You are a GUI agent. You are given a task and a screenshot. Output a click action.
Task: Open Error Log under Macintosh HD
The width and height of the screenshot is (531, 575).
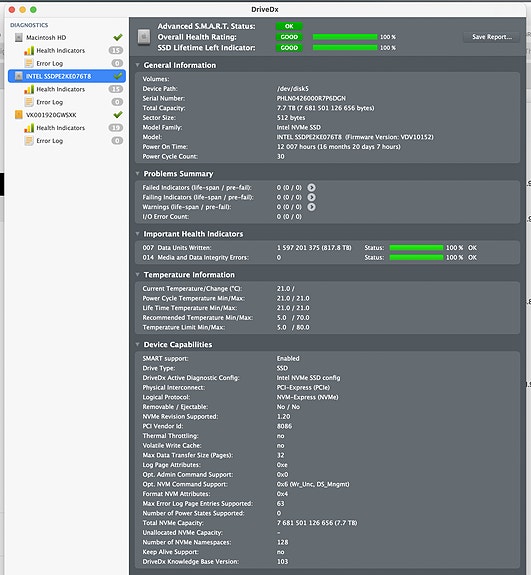pos(50,63)
